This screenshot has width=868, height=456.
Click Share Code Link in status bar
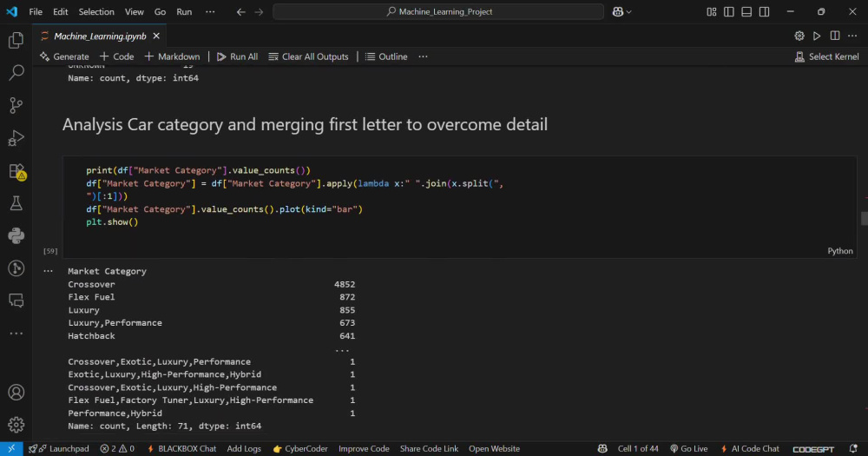point(429,449)
